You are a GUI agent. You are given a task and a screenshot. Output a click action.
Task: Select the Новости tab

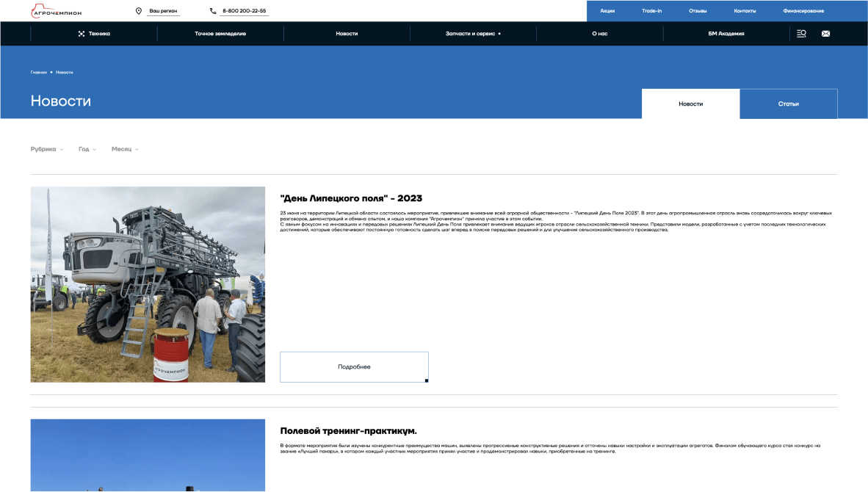click(691, 104)
